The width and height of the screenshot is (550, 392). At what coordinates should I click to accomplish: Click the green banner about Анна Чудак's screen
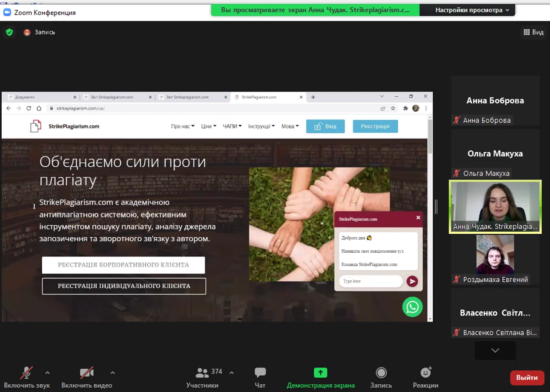pyautogui.click(x=315, y=10)
